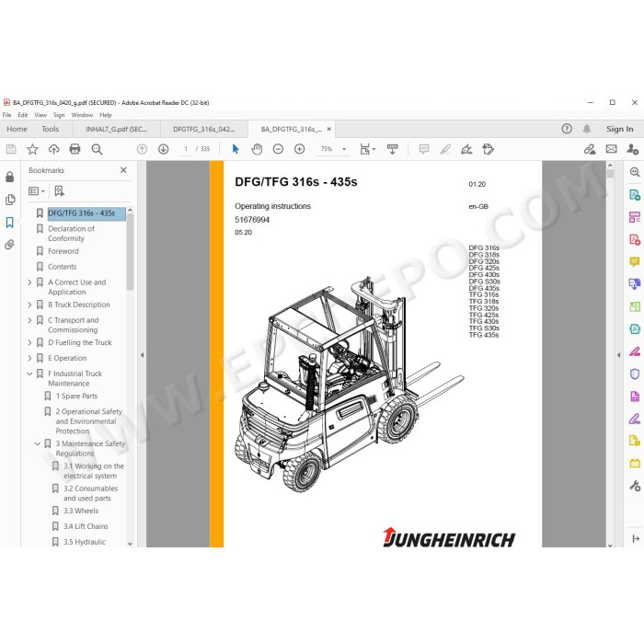Print the document with printer icon
Image resolution: width=644 pixels, height=644 pixels.
[75, 149]
